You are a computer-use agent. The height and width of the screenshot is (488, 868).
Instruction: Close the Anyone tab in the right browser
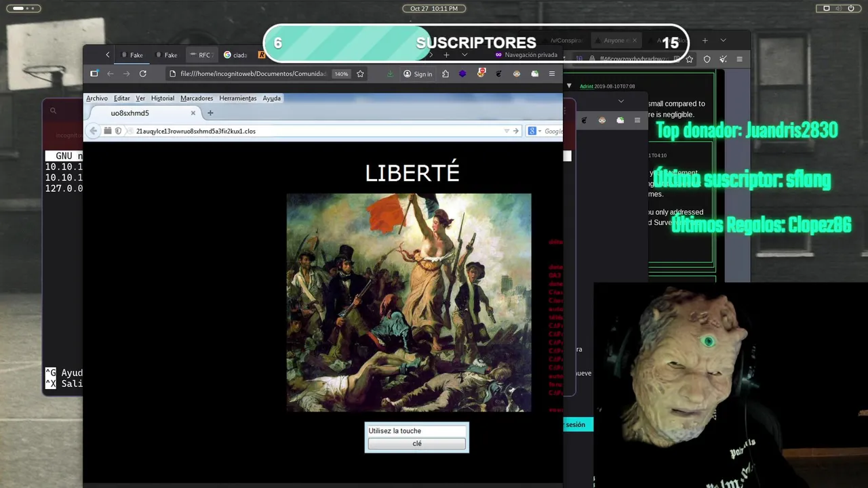635,41
